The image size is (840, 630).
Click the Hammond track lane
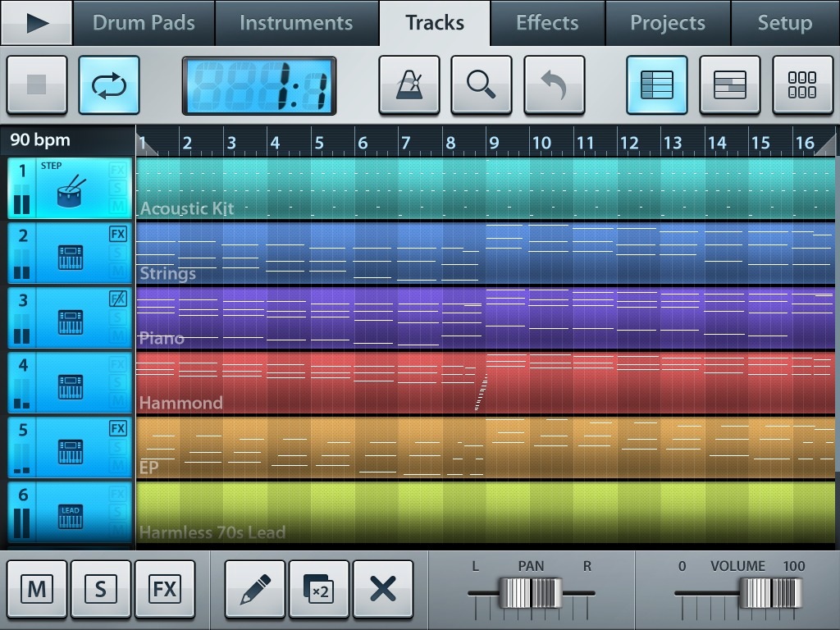click(x=486, y=383)
